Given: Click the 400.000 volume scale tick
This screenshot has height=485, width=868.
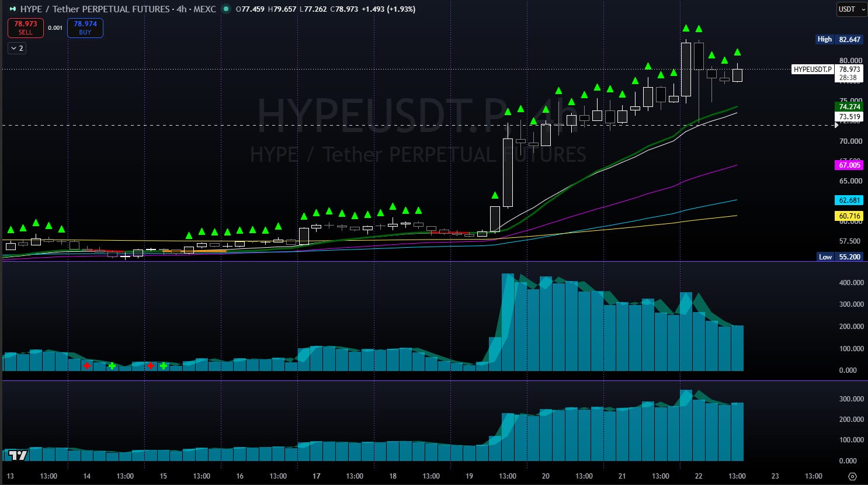Looking at the screenshot, I should click(851, 282).
